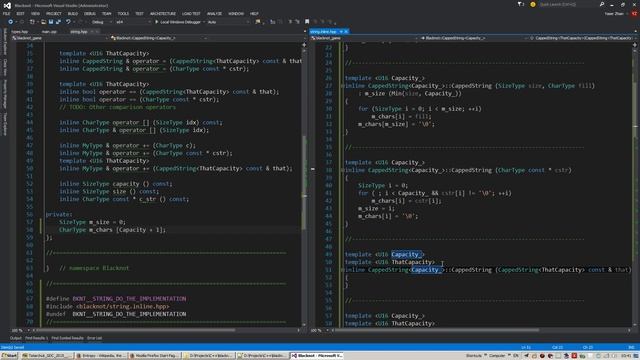640x360 pixels.
Task: Click the yellow feedback smiley icon
Action: 533,4
